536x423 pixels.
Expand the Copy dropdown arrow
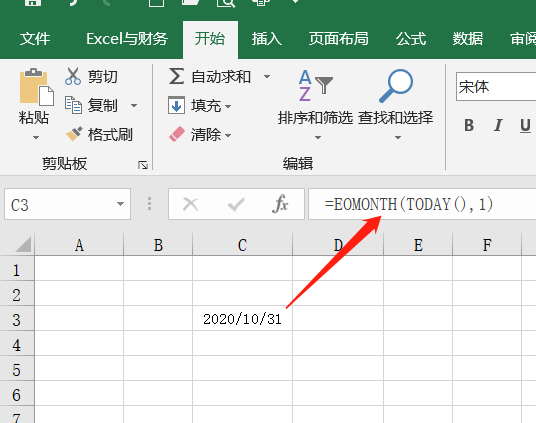coord(134,105)
